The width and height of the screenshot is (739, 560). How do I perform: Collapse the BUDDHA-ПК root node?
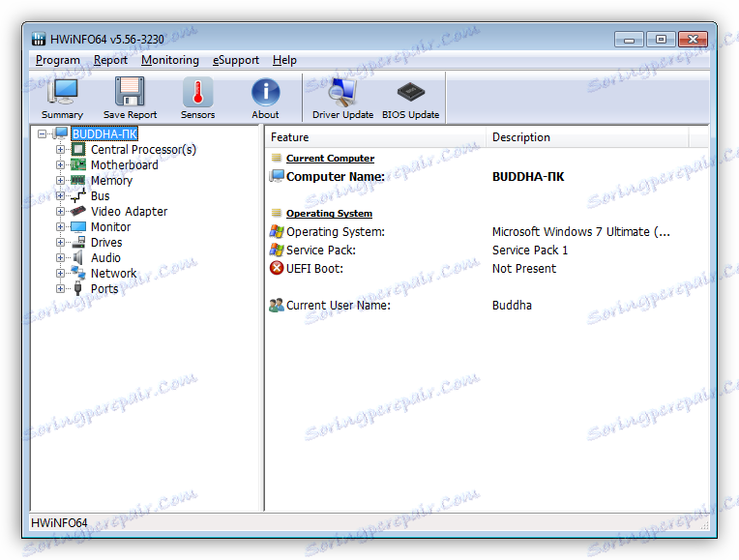(42, 133)
